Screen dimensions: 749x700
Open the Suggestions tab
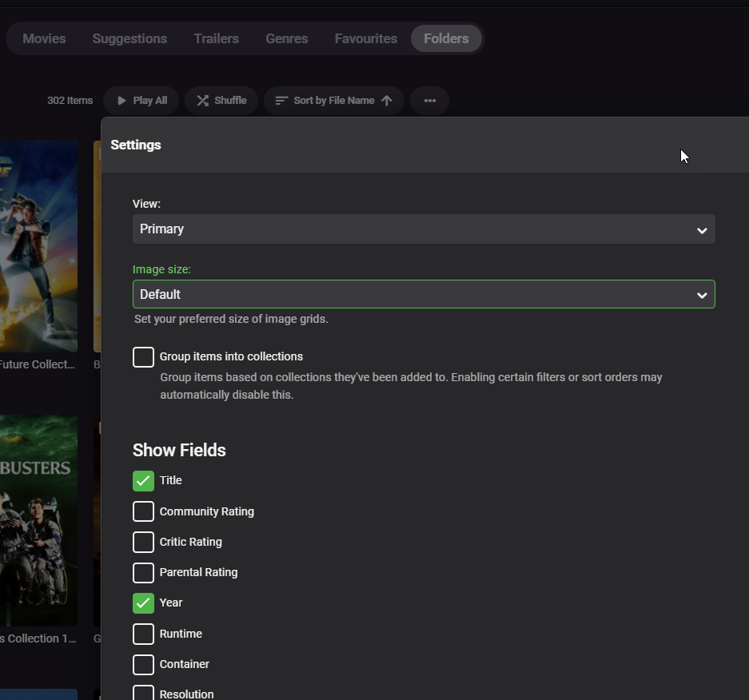point(129,38)
